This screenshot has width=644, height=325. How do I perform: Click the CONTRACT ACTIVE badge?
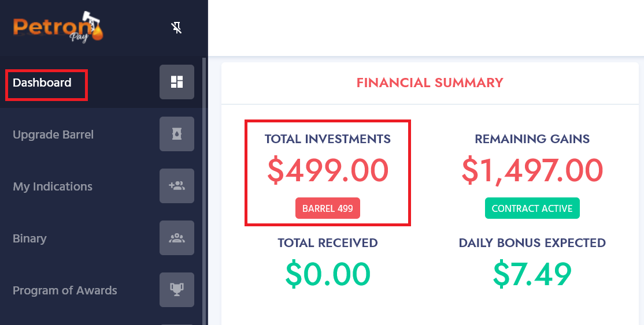[x=532, y=208]
